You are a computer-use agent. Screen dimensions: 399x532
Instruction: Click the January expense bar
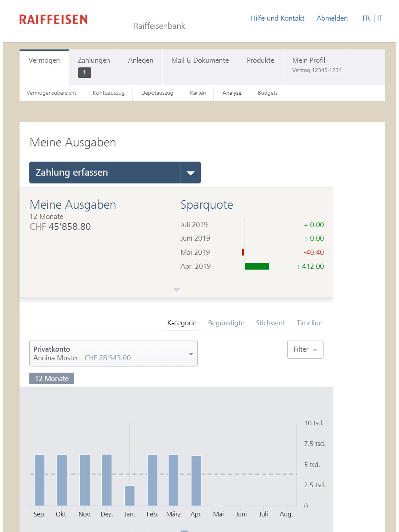(130, 495)
